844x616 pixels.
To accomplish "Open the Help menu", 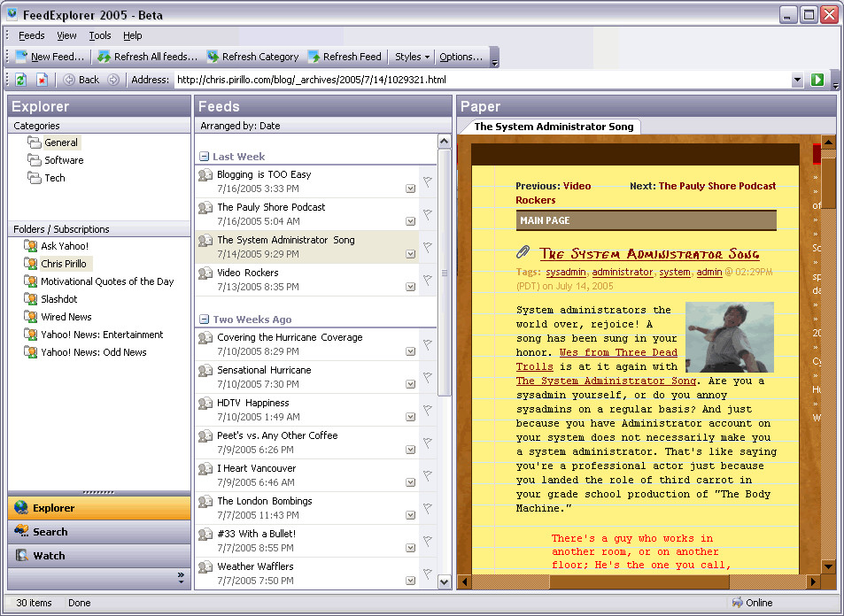I will point(133,35).
